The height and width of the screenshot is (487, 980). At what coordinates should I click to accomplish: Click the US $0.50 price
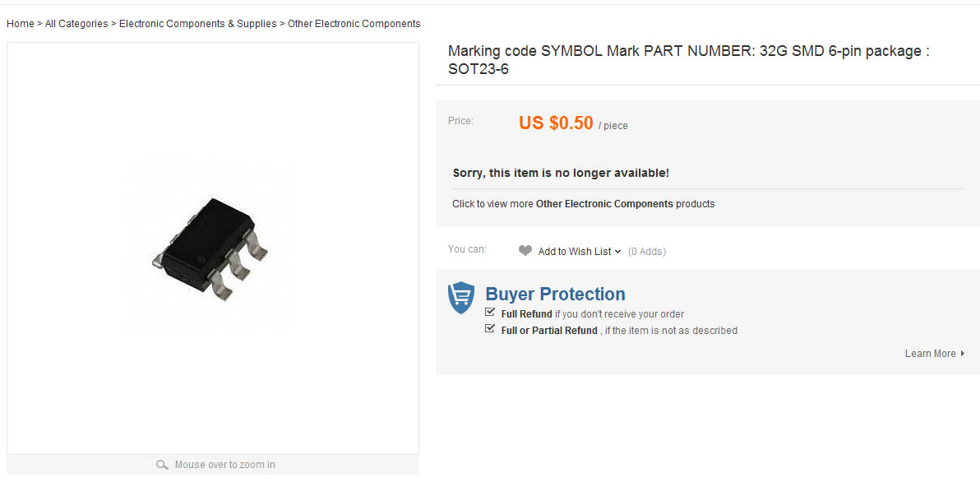point(556,123)
